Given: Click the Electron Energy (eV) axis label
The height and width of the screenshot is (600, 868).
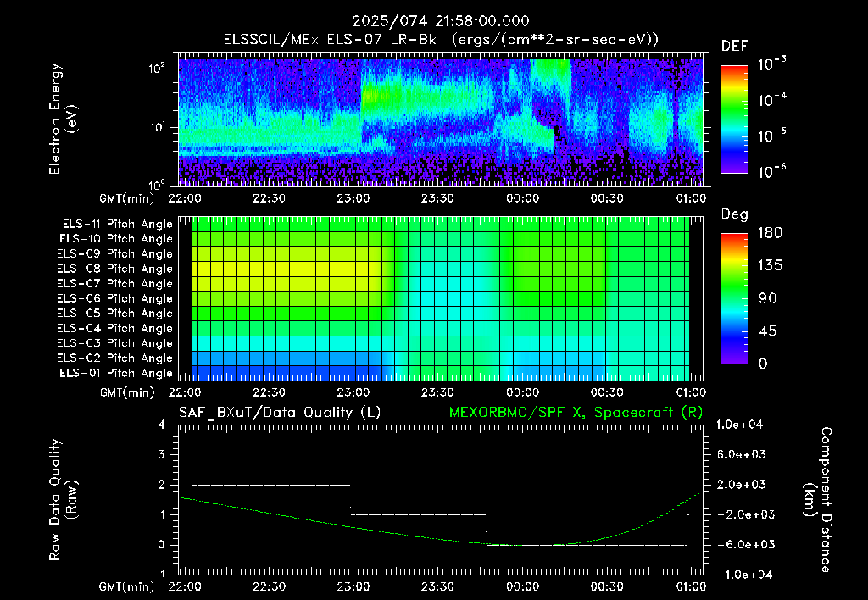Looking at the screenshot, I should [x=62, y=119].
